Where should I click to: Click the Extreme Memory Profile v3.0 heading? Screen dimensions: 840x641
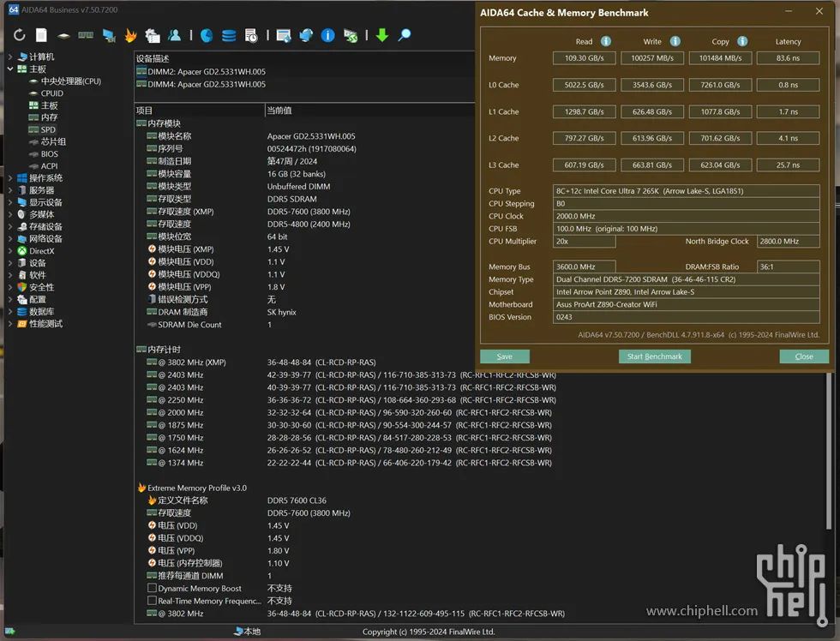tap(196, 488)
